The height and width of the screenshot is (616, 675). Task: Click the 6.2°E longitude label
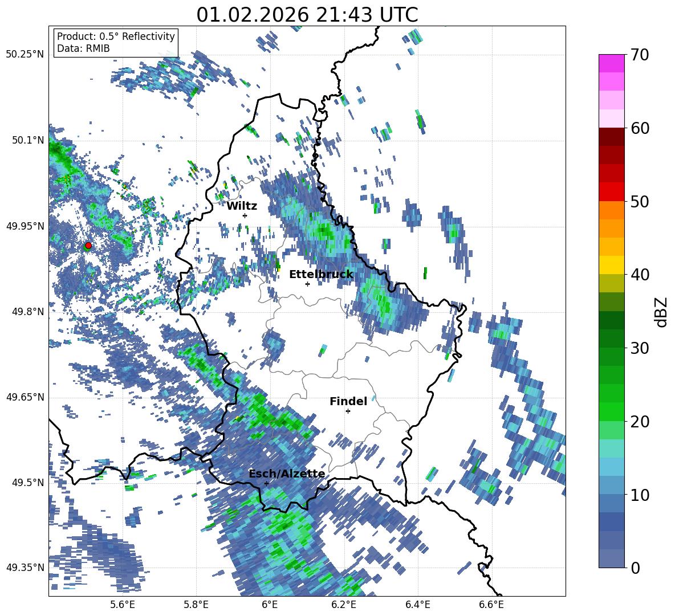(x=344, y=605)
